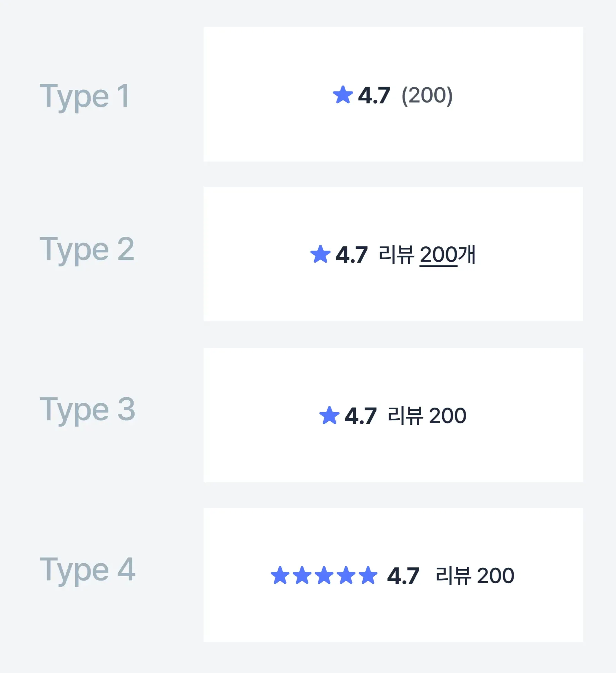Select the Type 3 label
Viewport: 616px width, 673px height.
87,410
